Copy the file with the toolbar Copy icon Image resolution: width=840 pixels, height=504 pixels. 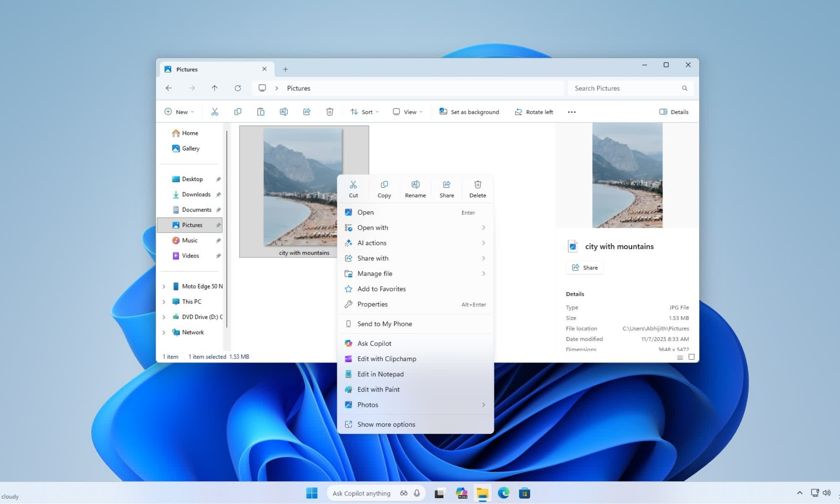coord(238,111)
